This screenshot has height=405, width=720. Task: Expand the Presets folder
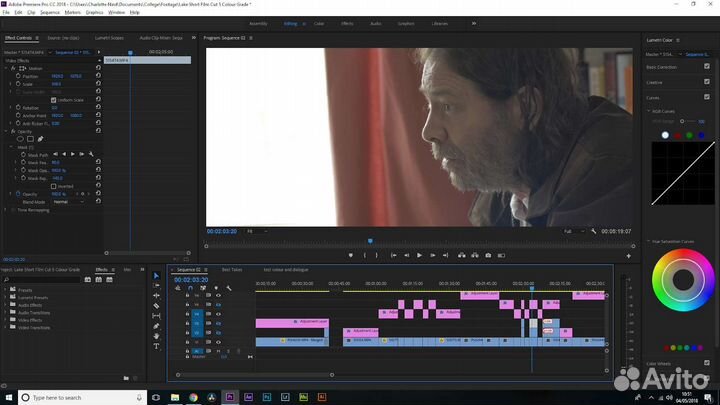(6, 290)
